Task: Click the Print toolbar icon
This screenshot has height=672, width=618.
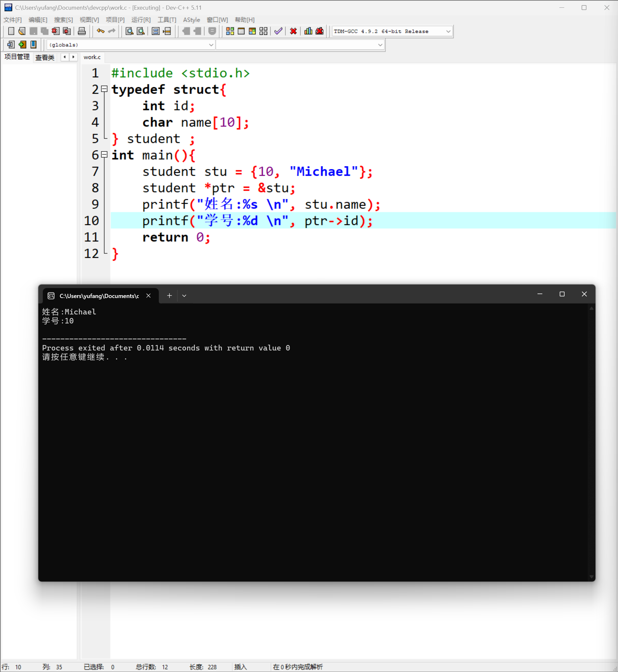Action: pos(81,31)
